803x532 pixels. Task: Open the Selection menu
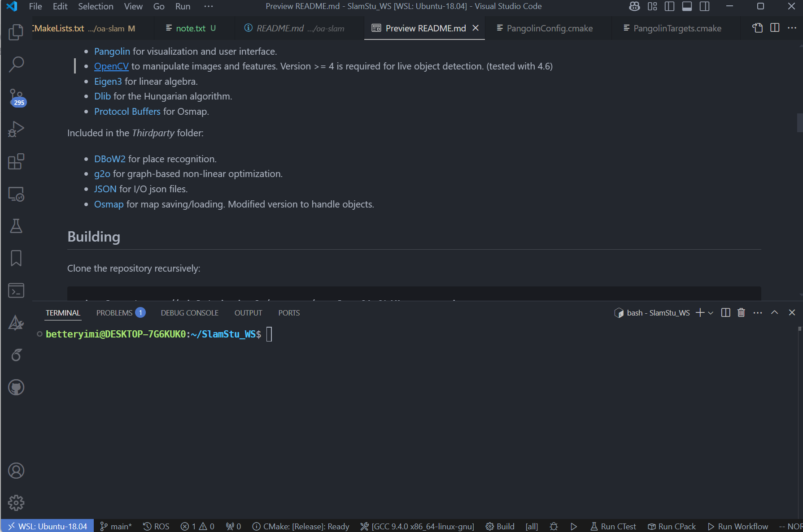(96, 6)
